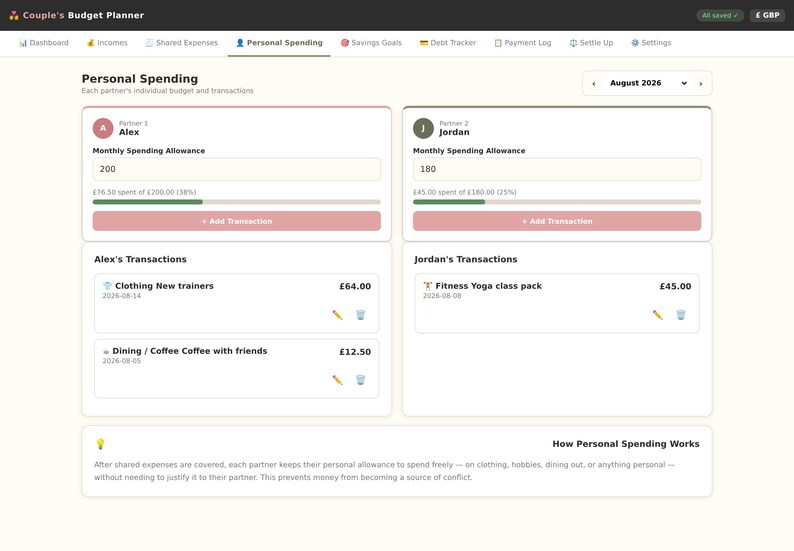Open the Settings tab
This screenshot has height=551, width=794.
(x=651, y=43)
